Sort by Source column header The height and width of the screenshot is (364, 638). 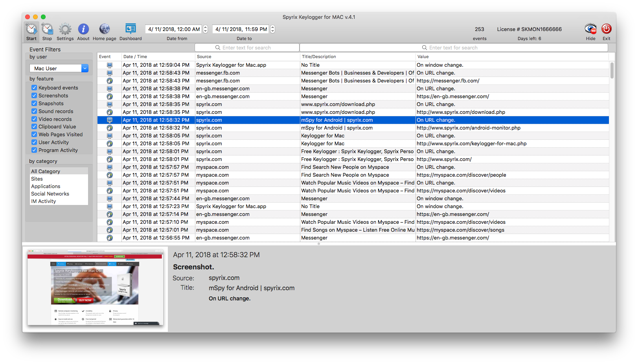[x=247, y=57]
